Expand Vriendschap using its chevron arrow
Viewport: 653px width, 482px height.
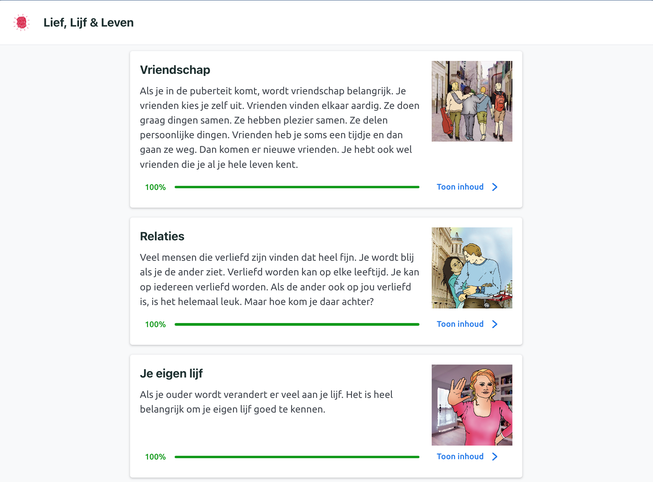point(494,187)
